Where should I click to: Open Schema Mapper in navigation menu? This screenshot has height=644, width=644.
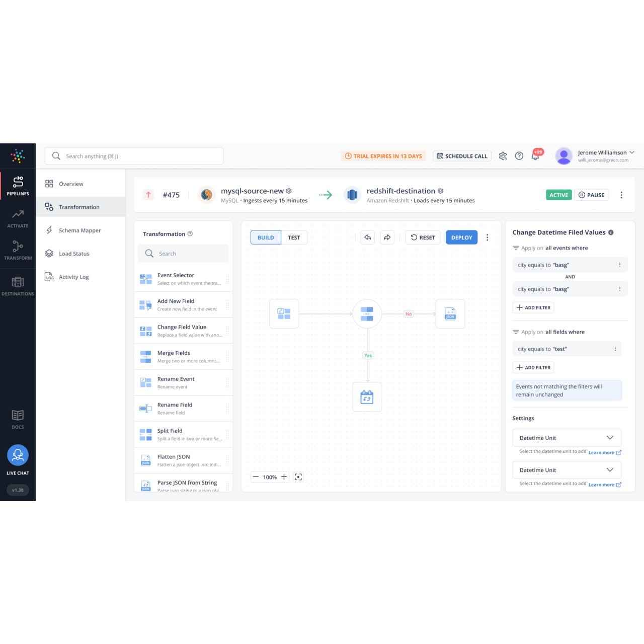coord(79,230)
